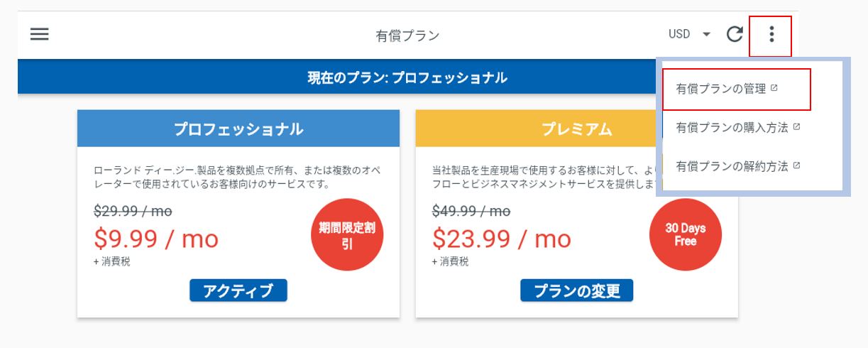Click external link icon beside 有償プランの購入方法

pyautogui.click(x=796, y=127)
